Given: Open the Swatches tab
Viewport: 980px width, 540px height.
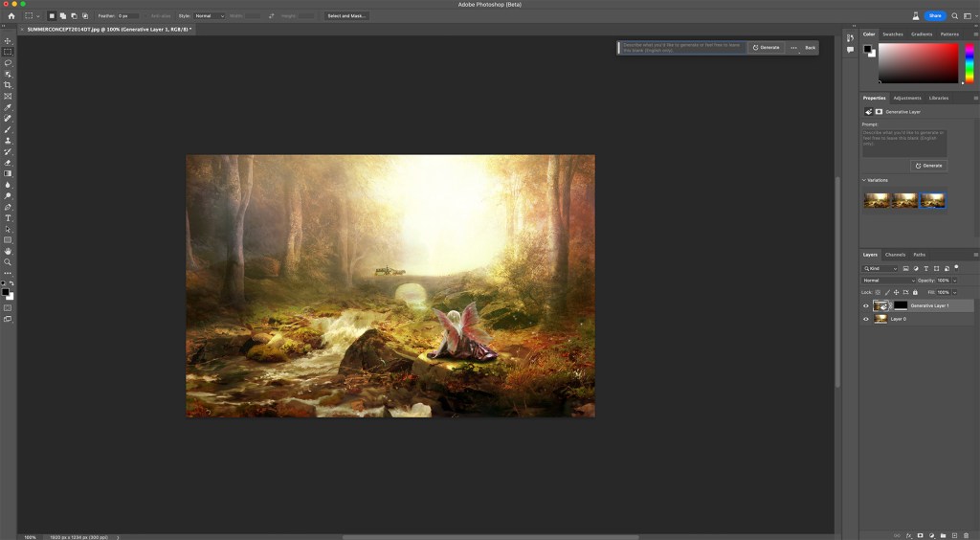Looking at the screenshot, I should coord(892,34).
